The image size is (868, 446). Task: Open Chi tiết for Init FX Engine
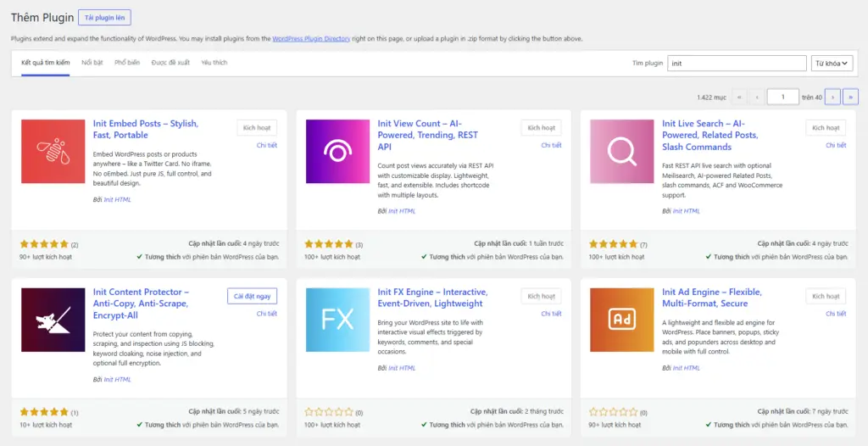tap(551, 314)
